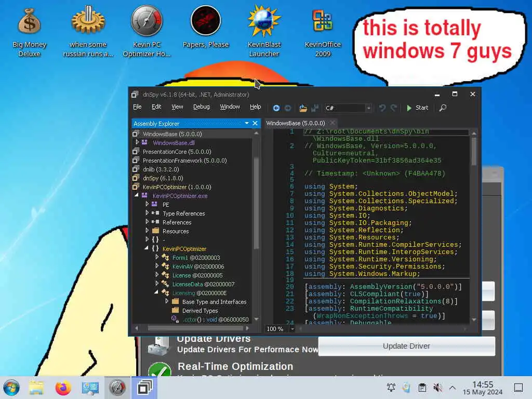532x399 pixels.
Task: Expand the PE node
Action: point(147,204)
